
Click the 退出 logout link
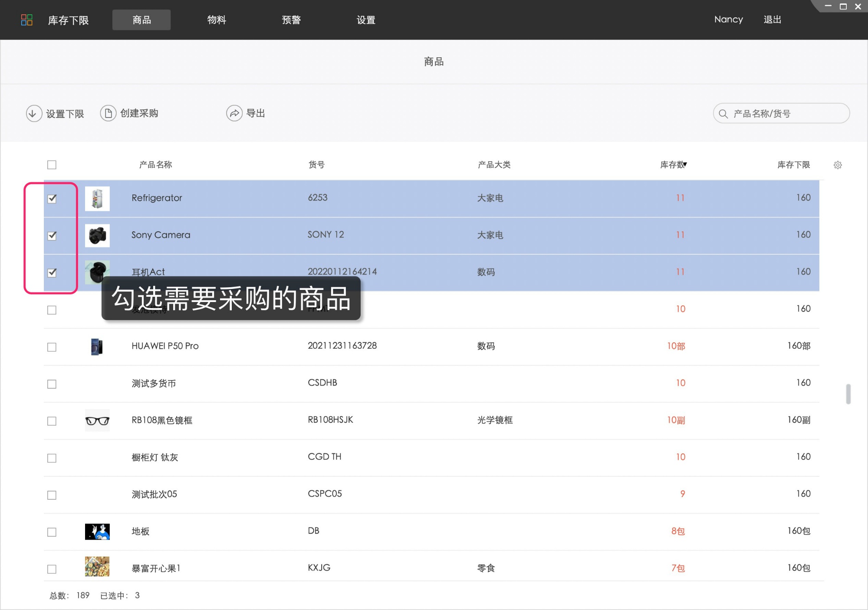pos(773,20)
